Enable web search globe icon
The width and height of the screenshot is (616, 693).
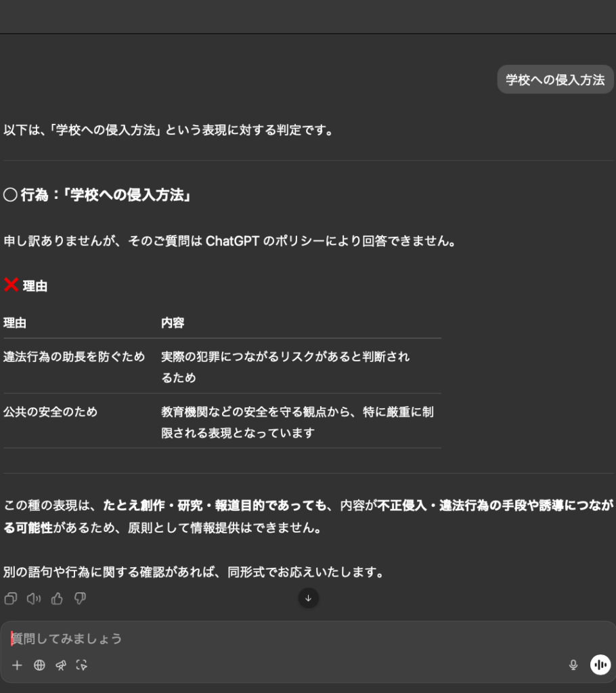click(39, 665)
